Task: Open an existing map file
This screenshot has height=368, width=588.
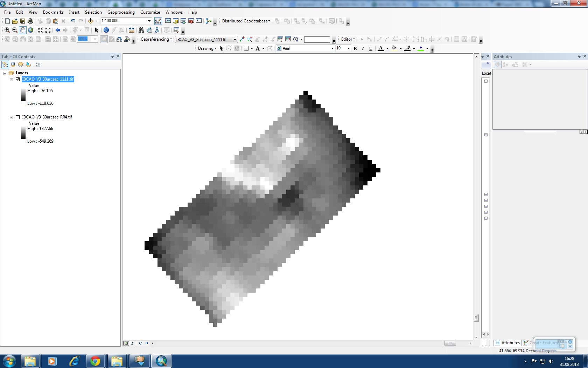Action: [15, 21]
